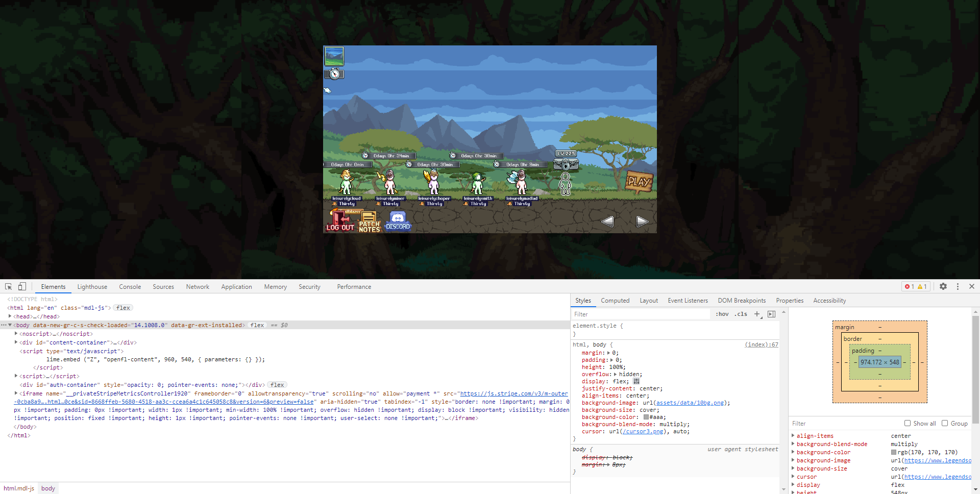Toggle the device toolbar icon
The width and height of the screenshot is (980, 494).
pos(22,287)
